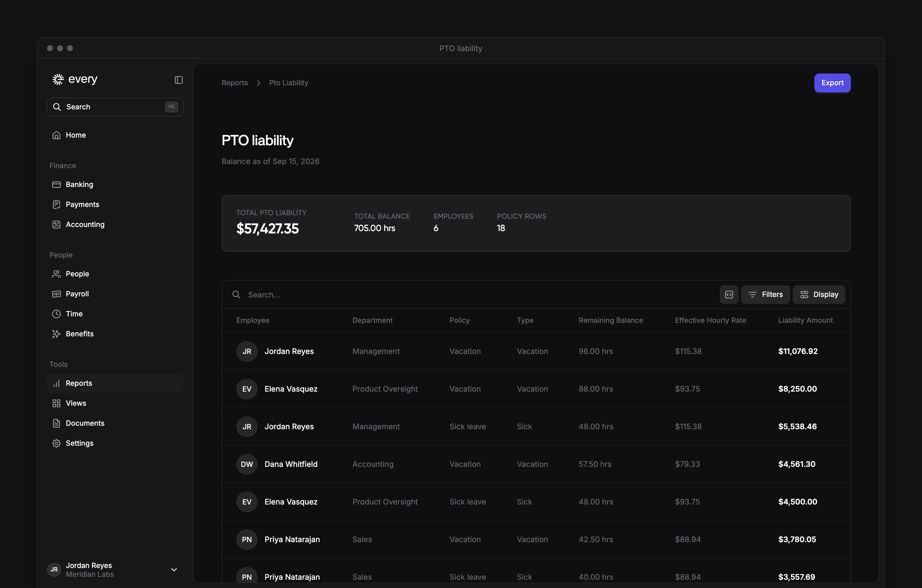This screenshot has width=922, height=588.
Task: Click $11,076.92 liability amount
Action: coord(798,351)
